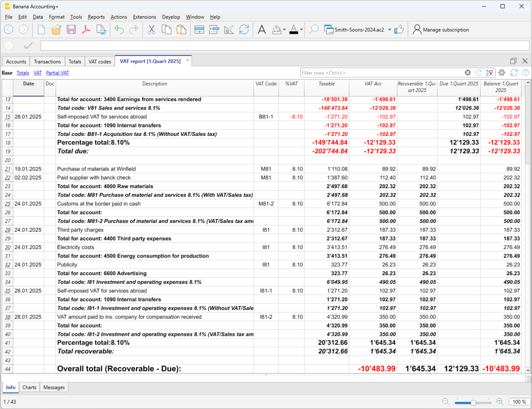Adjust the zoom slider handle
The height and width of the screenshot is (409, 532).
(473, 402)
